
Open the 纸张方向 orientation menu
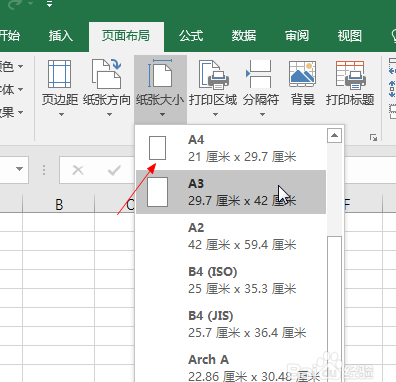(107, 87)
